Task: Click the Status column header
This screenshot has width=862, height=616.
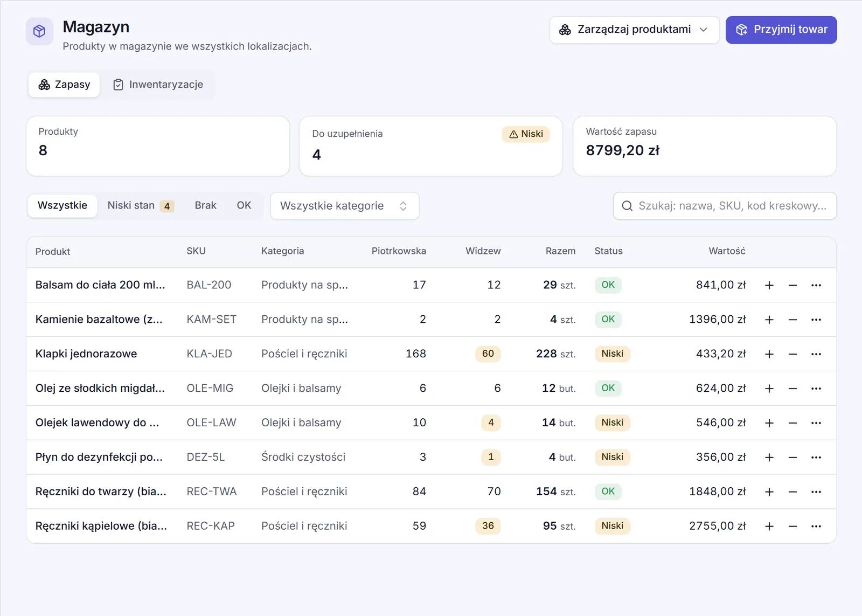Action: (x=608, y=251)
